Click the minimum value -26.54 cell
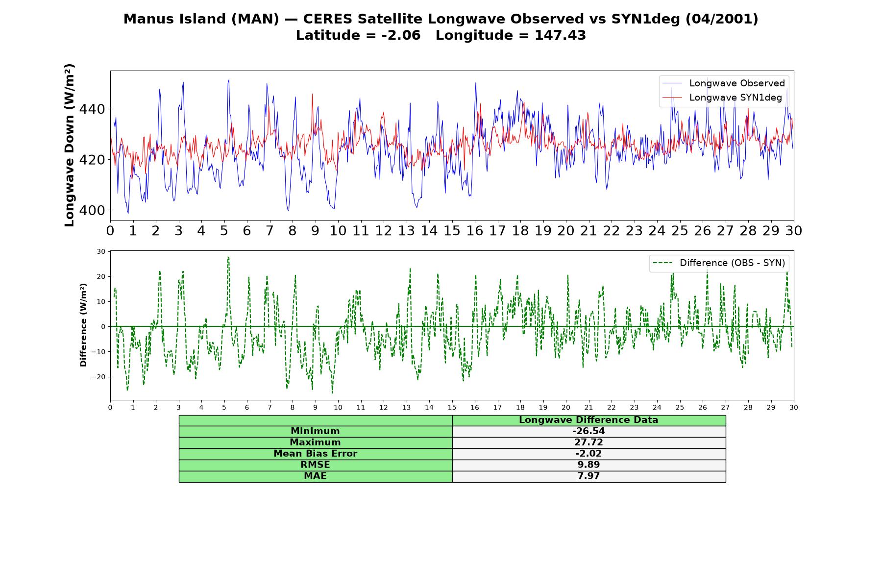The width and height of the screenshot is (882, 588). click(588, 431)
